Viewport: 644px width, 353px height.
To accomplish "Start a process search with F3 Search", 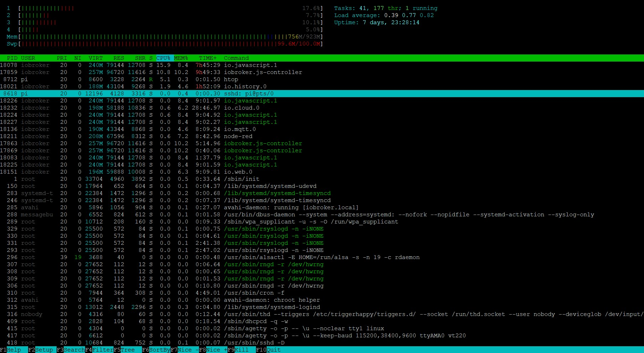I will pos(71,350).
